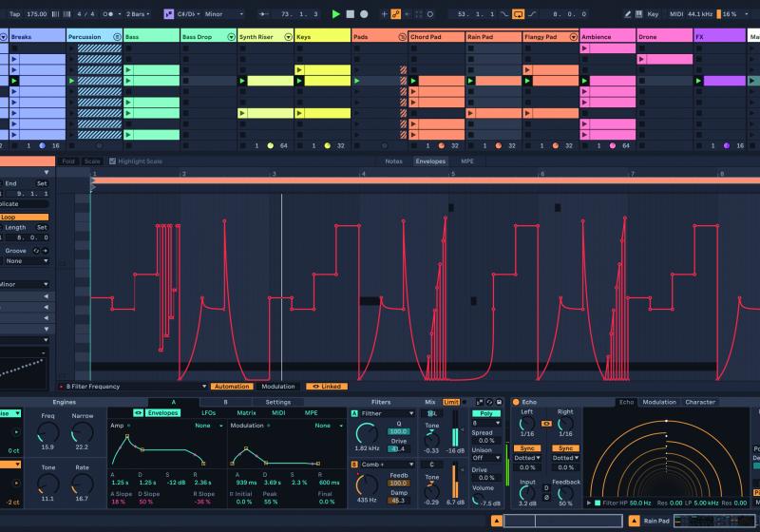Open the instrument Settings tab
Screen dimensions: 760x532
278,402
